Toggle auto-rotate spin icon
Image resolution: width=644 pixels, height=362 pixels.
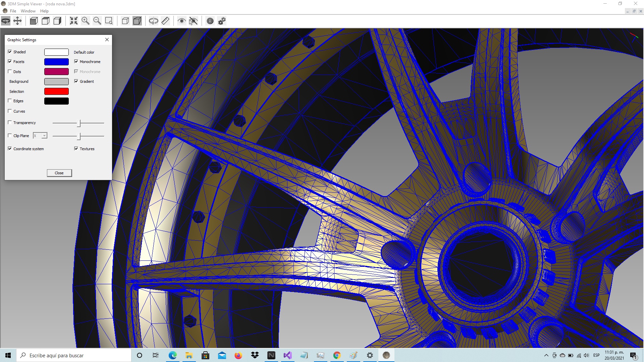point(153,21)
